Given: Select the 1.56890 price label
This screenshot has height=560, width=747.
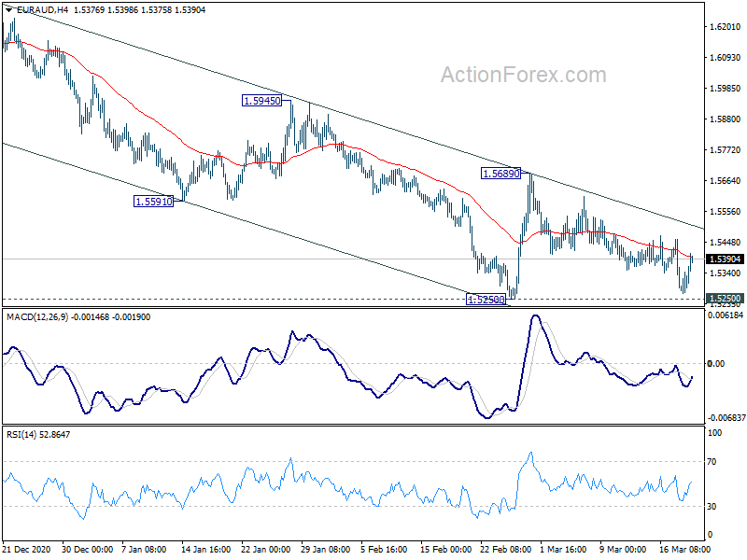Looking at the screenshot, I should [x=501, y=174].
